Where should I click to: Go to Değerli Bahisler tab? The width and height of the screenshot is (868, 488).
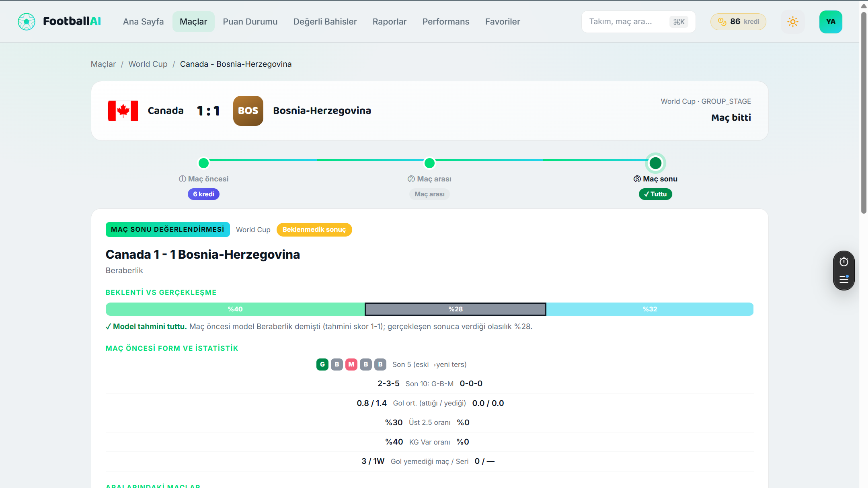(325, 22)
